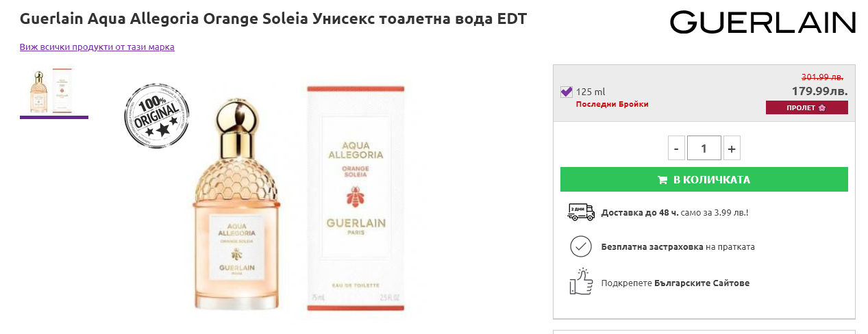This screenshot has width=868, height=334.
Task: Click the thumbs-up support icon
Action: (581, 282)
